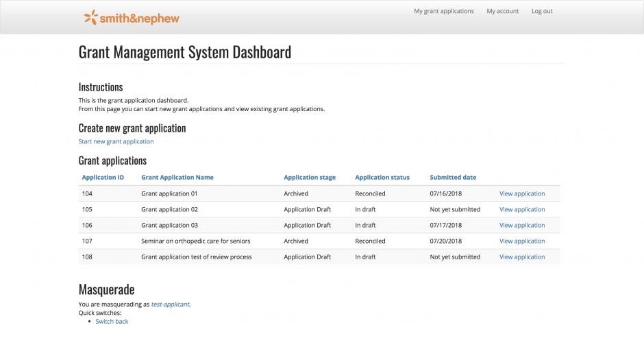
Task: Open the test-applicant user link
Action: click(x=170, y=304)
